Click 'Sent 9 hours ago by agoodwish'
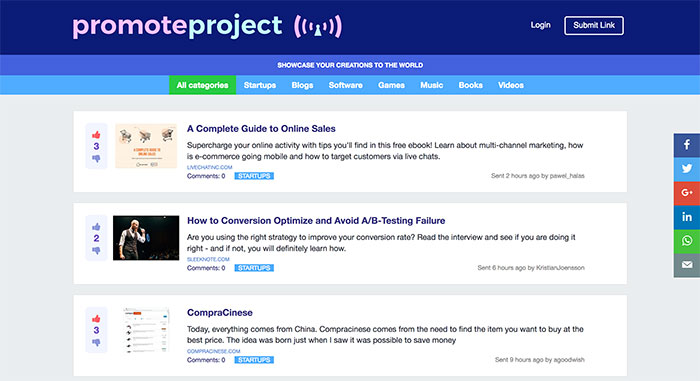The width and height of the screenshot is (700, 381). [x=539, y=360]
